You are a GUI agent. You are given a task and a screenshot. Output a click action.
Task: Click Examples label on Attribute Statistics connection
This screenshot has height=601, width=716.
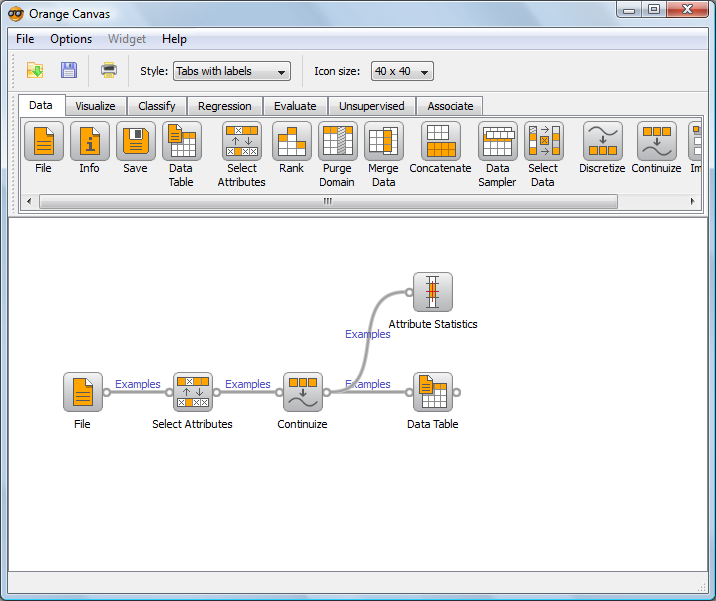coord(368,334)
